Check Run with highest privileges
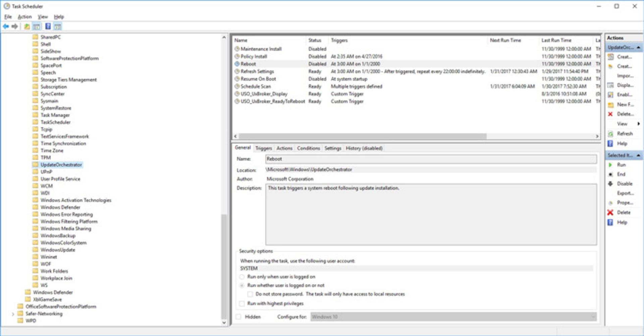 click(242, 303)
